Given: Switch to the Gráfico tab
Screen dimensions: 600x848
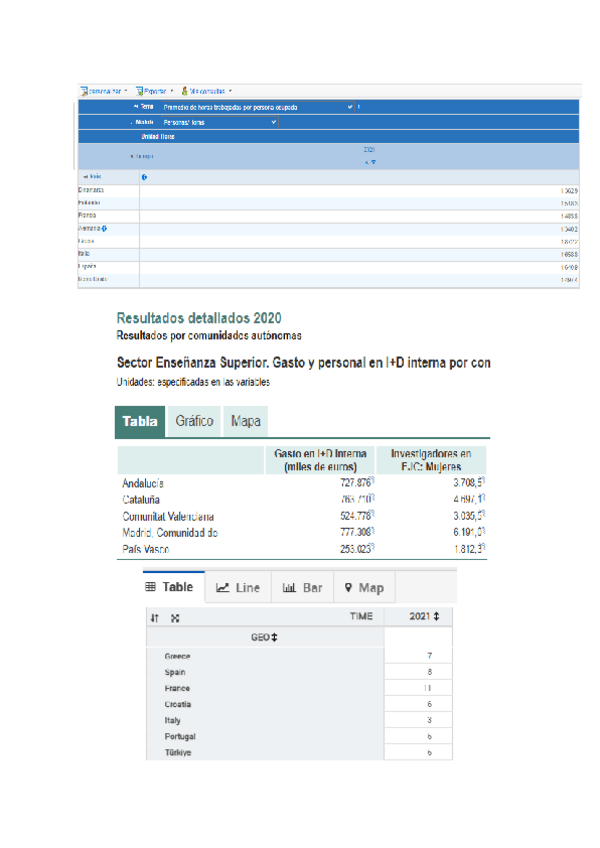Looking at the screenshot, I should 194,421.
